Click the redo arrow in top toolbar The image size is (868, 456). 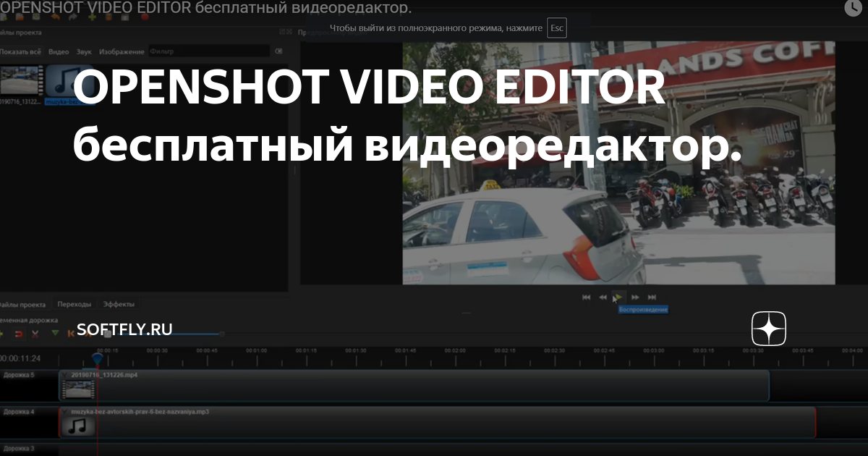[x=73, y=17]
